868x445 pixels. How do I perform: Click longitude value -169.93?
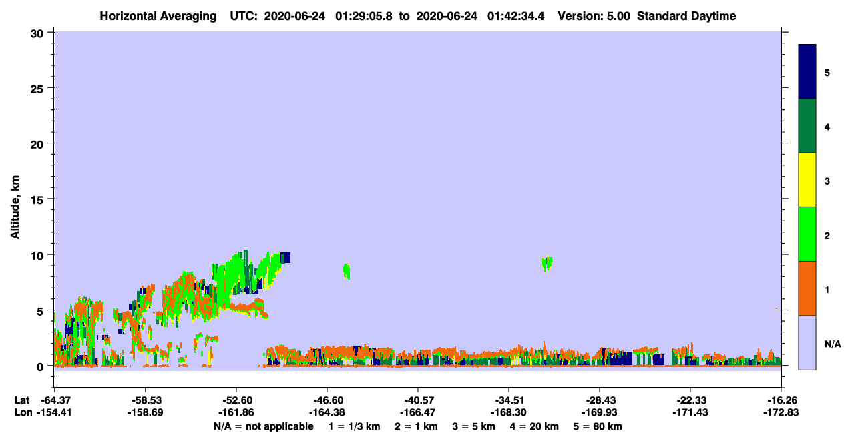click(600, 412)
